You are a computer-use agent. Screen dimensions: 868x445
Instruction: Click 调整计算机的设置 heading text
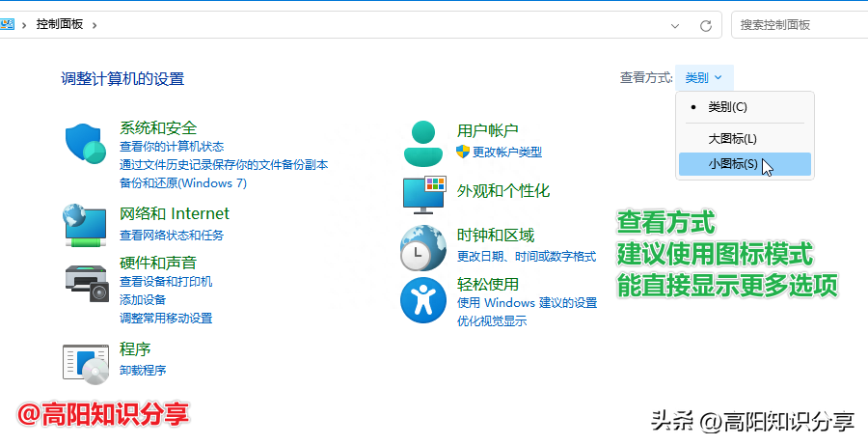[122, 79]
